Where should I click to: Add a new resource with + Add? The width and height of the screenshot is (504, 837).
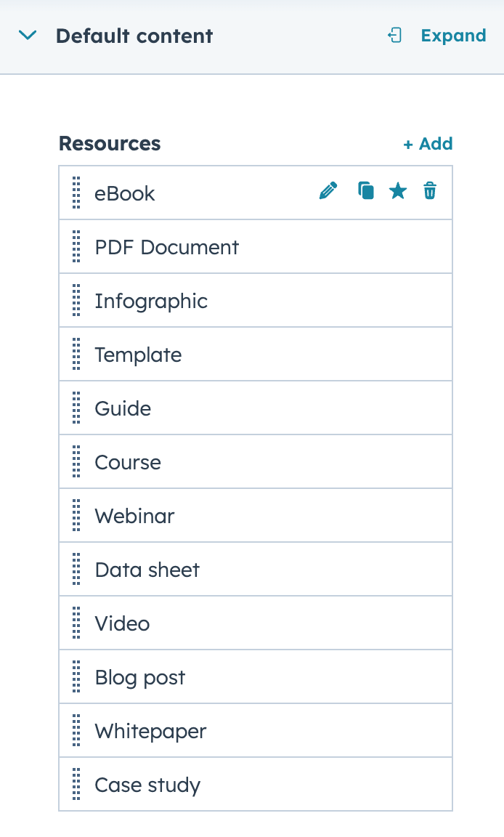[428, 144]
